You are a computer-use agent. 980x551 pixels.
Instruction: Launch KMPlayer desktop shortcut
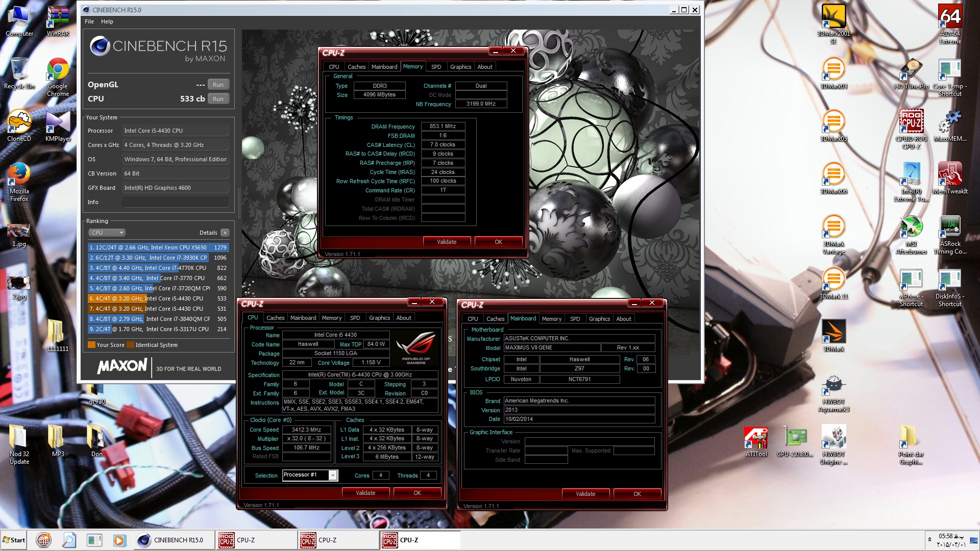[x=58, y=126]
